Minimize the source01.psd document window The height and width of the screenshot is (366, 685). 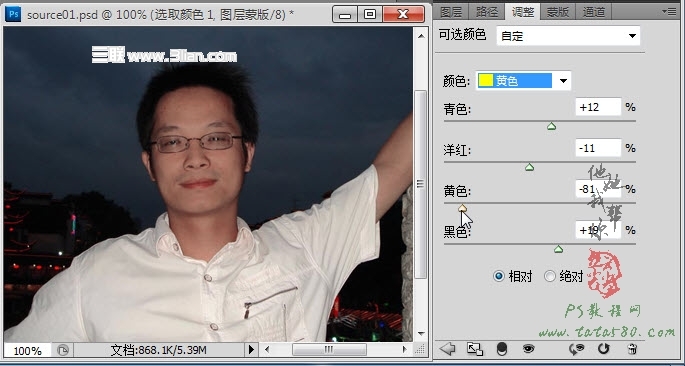345,15
